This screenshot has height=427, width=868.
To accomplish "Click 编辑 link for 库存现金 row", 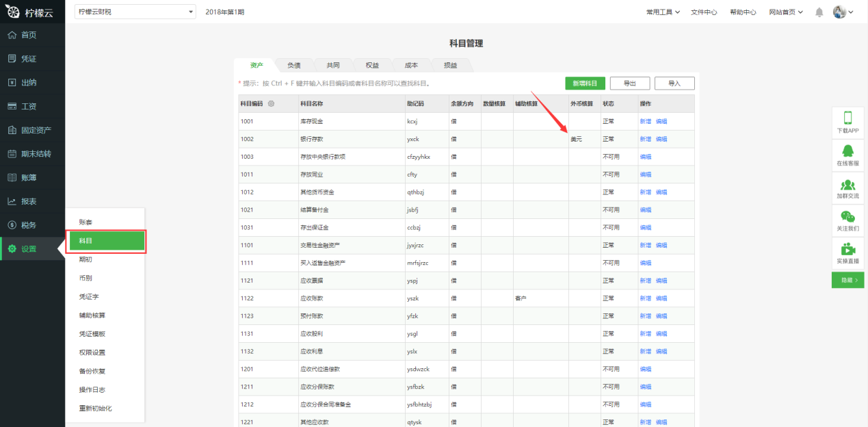I will click(661, 121).
